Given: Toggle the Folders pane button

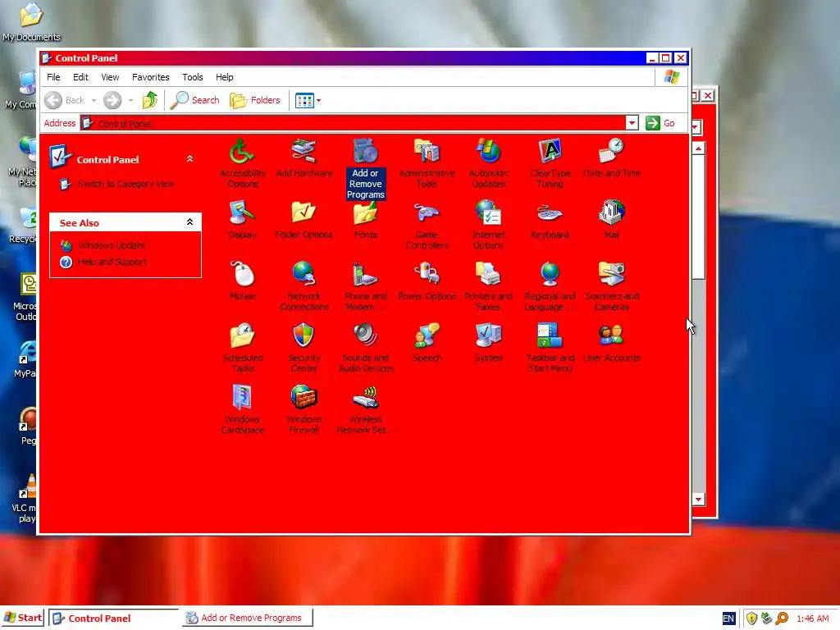Looking at the screenshot, I should (x=255, y=100).
